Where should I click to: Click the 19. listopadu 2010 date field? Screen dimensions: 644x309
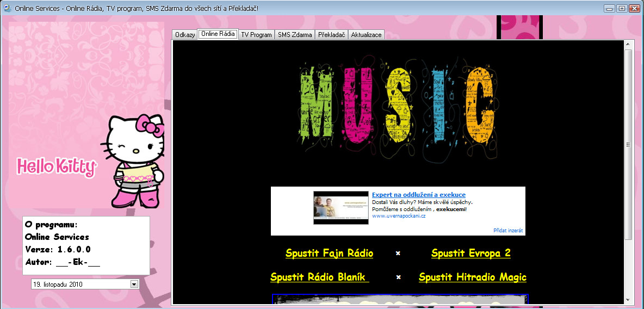point(85,284)
